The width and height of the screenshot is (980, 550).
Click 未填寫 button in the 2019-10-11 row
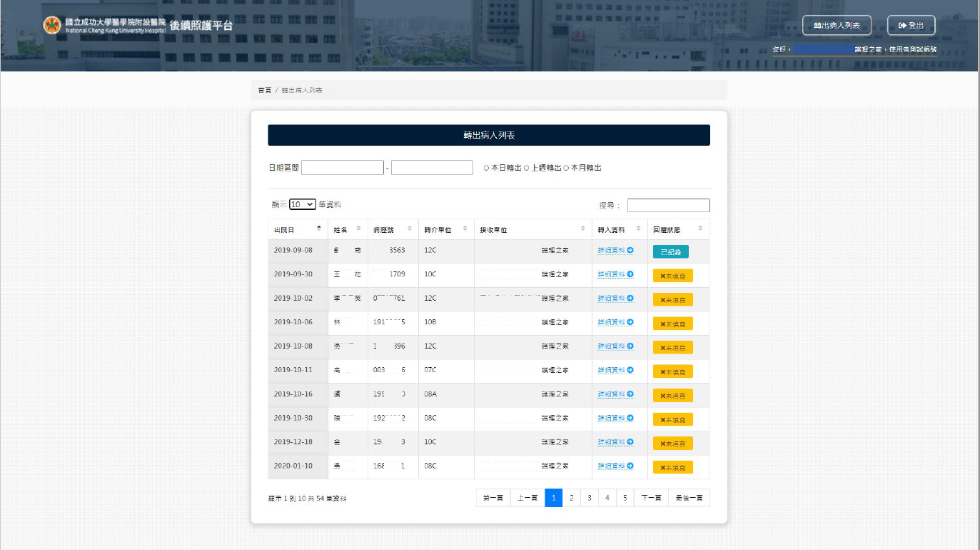coord(673,371)
